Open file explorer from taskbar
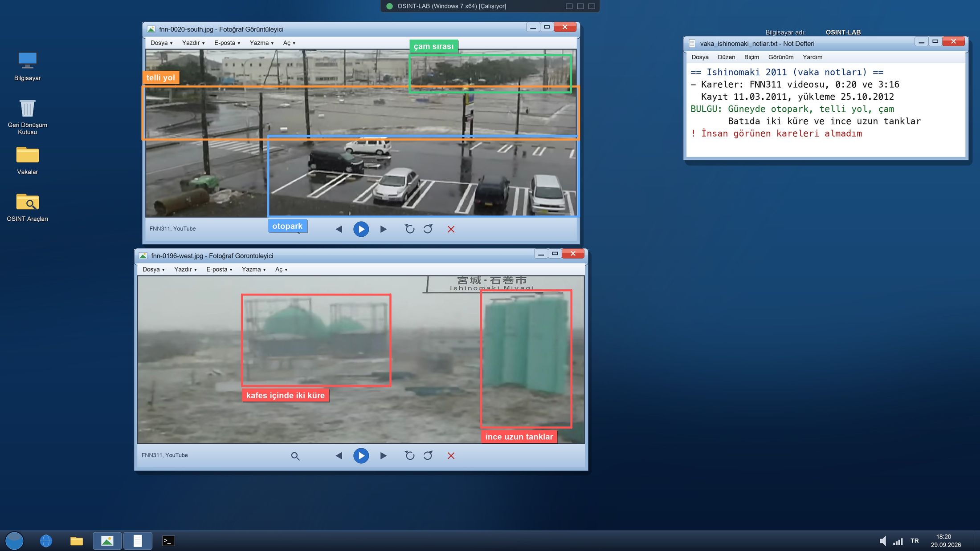Screen dimensions: 980x551 pyautogui.click(x=77, y=541)
